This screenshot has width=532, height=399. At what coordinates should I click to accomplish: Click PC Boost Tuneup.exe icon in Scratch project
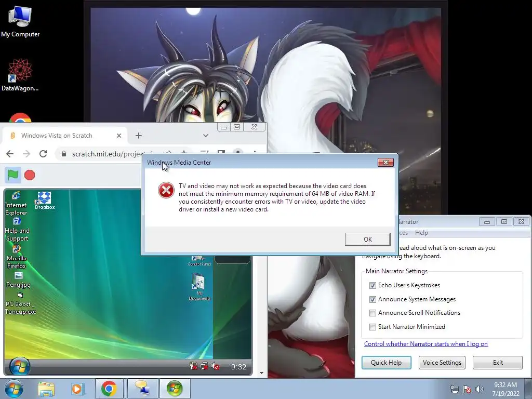(20, 304)
